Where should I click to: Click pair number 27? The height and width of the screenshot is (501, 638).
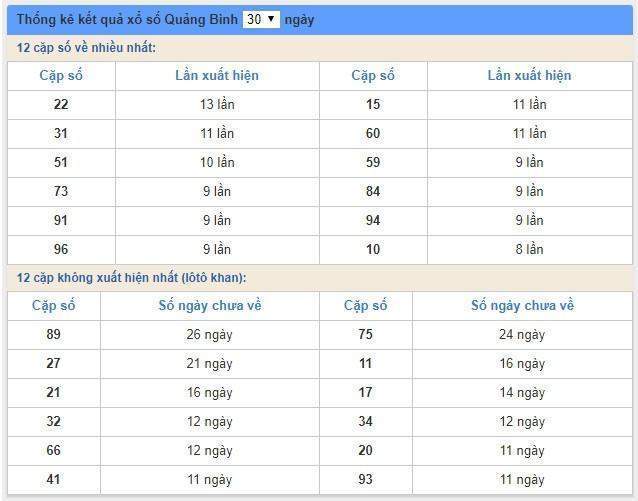pyautogui.click(x=53, y=363)
